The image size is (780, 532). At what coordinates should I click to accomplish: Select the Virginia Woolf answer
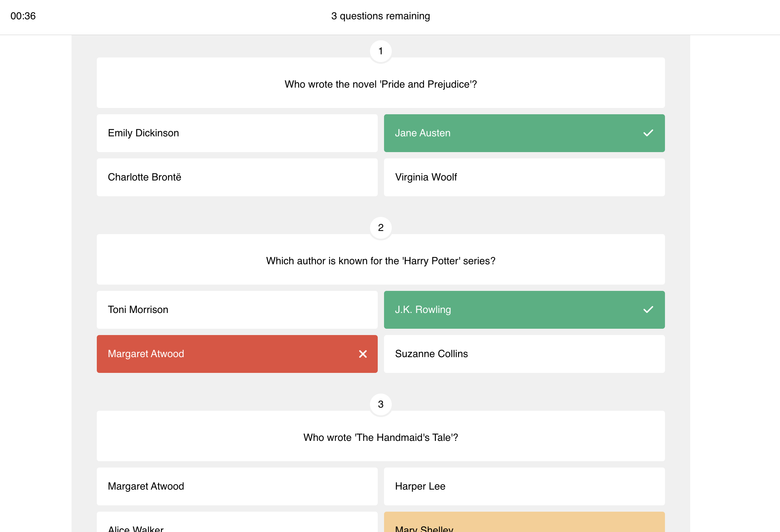click(x=524, y=177)
